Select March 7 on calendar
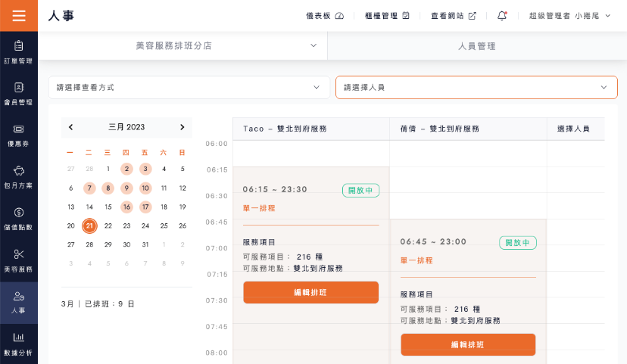Image resolution: width=627 pixels, height=364 pixels. tap(89, 188)
